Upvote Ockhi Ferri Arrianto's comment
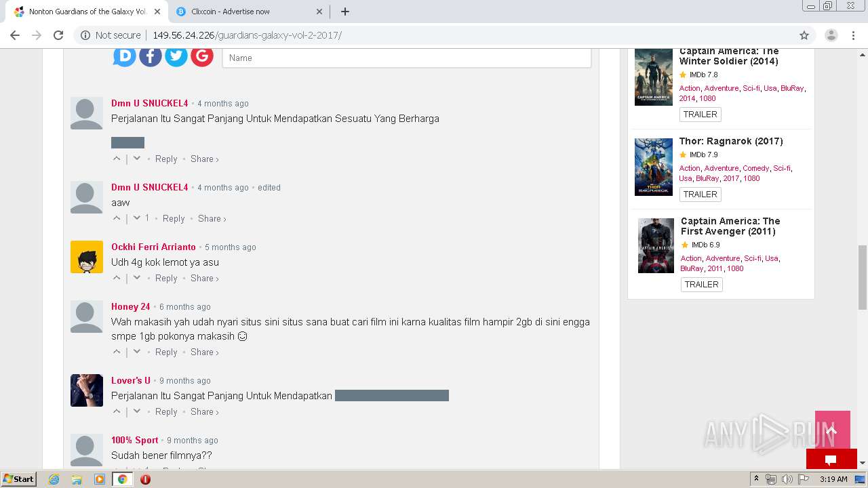Viewport: 868px width, 488px height. (x=117, y=278)
